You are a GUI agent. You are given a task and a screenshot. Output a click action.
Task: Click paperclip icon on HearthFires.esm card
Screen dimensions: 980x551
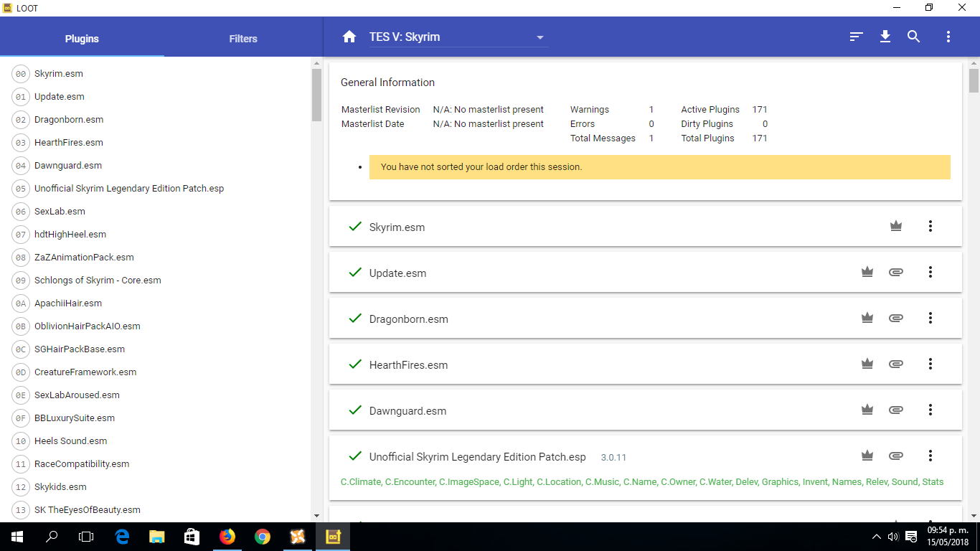(x=895, y=364)
